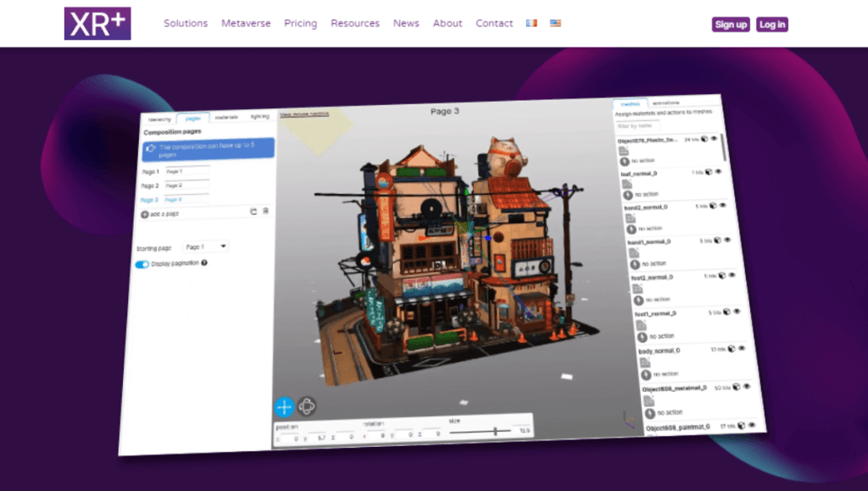The width and height of the screenshot is (868, 491).
Task: Click the help icon next to Display pagination
Action: (204, 263)
